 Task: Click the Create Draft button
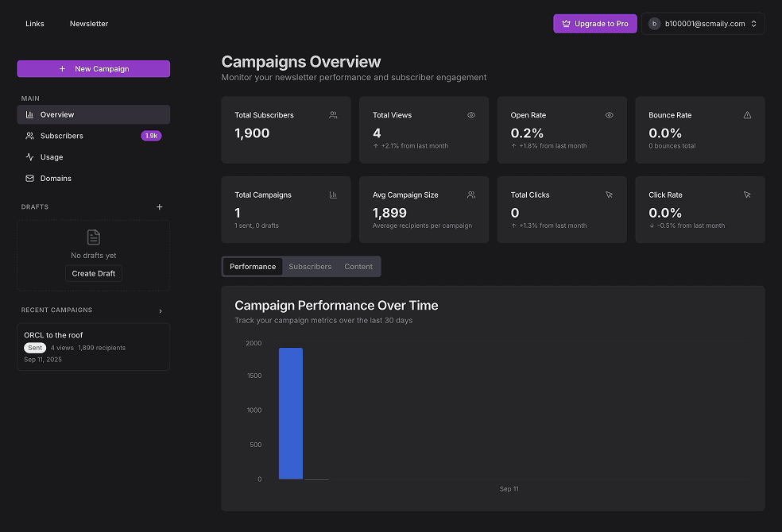[93, 272]
